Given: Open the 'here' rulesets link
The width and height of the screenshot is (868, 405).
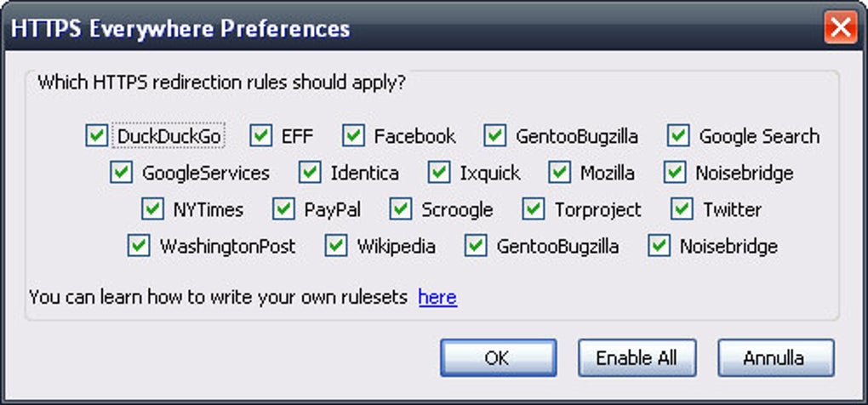Looking at the screenshot, I should pos(437,297).
